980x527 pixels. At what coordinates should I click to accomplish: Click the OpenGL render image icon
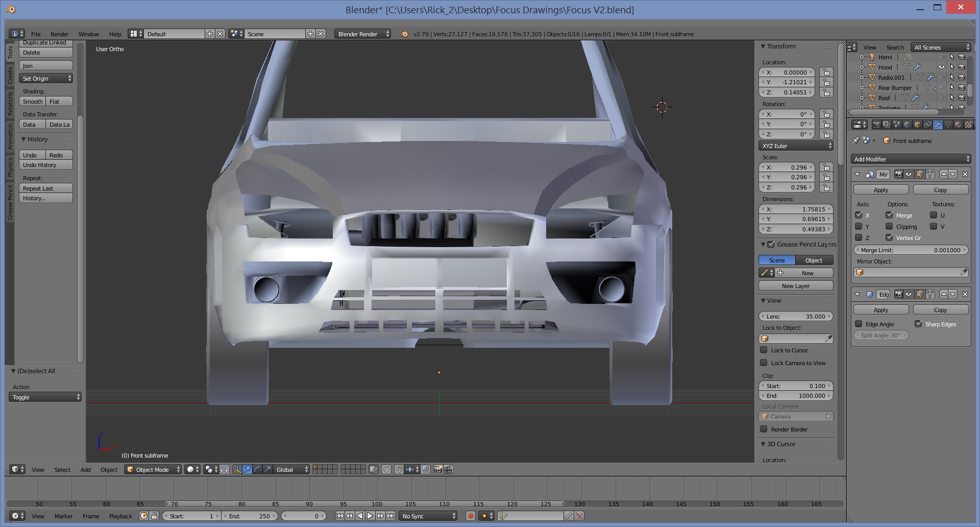click(x=438, y=470)
